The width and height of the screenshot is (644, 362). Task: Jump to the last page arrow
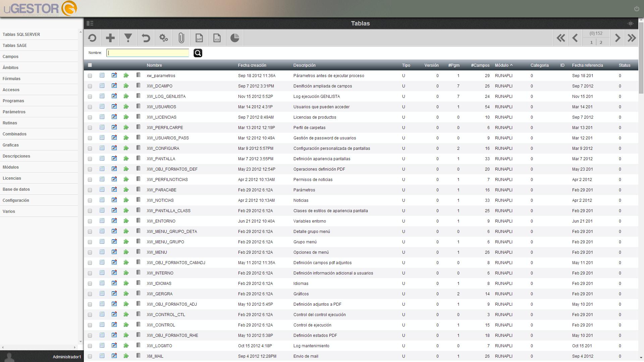pos(632,38)
